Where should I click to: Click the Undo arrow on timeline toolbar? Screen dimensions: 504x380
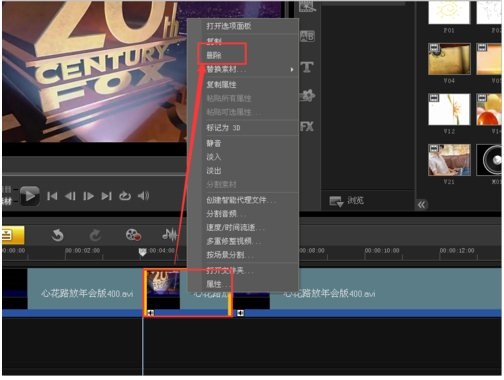tap(57, 235)
